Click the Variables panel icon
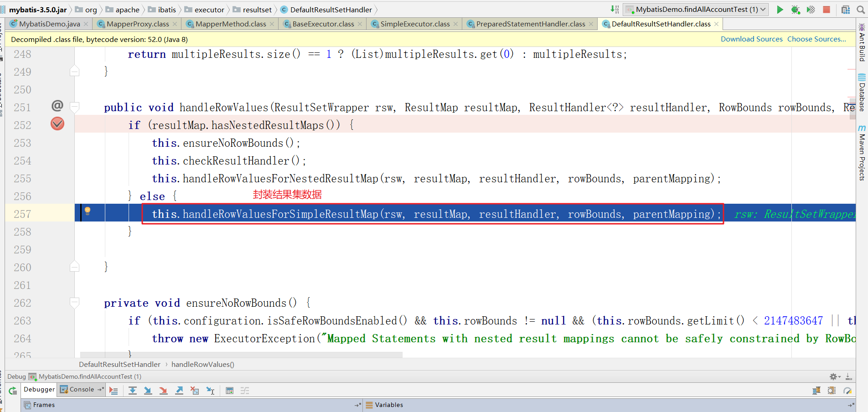This screenshot has width=868, height=412. click(369, 405)
